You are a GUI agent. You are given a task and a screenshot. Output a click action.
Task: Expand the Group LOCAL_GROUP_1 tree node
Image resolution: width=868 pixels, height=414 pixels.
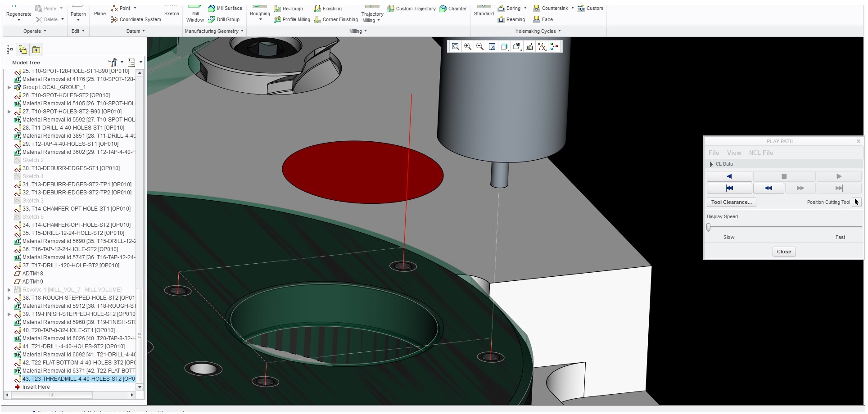pyautogui.click(x=9, y=87)
